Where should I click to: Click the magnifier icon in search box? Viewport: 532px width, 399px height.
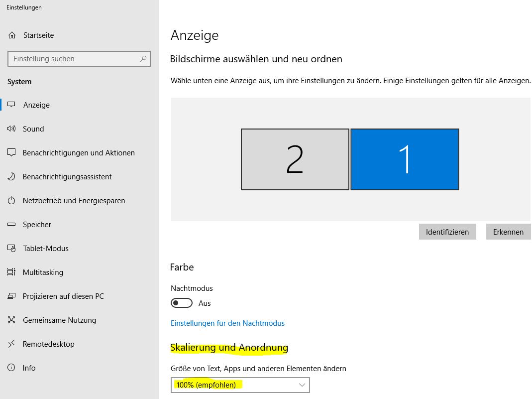pyautogui.click(x=143, y=59)
